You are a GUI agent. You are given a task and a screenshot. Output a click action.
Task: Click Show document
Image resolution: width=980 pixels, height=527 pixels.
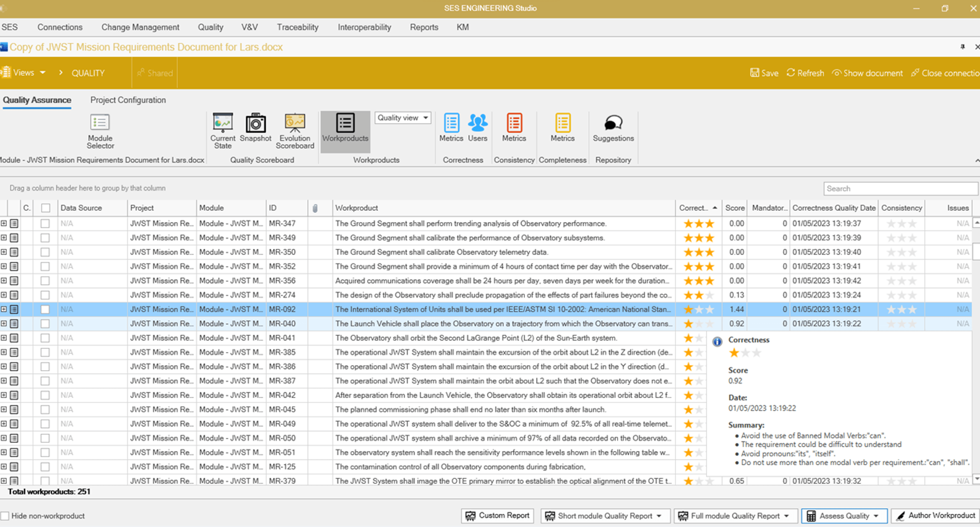coord(867,73)
